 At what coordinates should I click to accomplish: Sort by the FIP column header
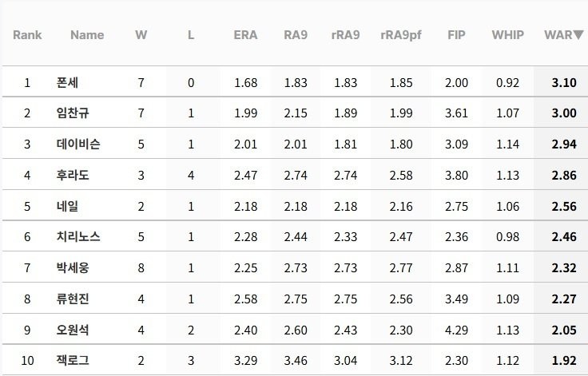[456, 35]
